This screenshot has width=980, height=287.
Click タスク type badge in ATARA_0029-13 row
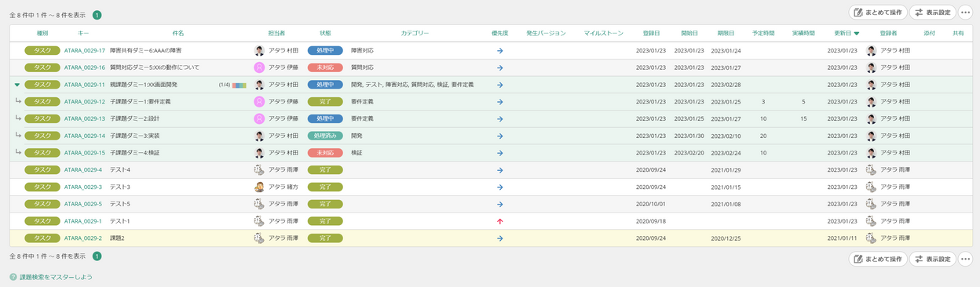click(x=42, y=118)
